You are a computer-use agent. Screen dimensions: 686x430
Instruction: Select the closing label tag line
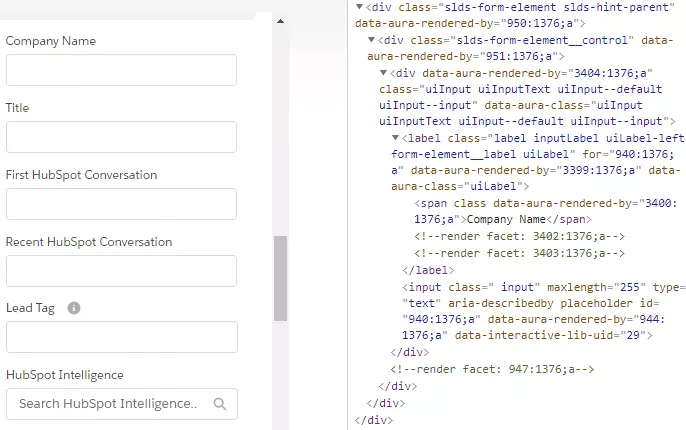pyautogui.click(x=428, y=270)
